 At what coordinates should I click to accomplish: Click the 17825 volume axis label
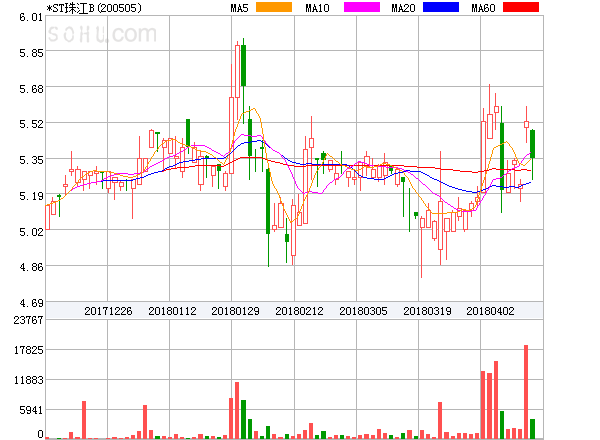click(28, 350)
